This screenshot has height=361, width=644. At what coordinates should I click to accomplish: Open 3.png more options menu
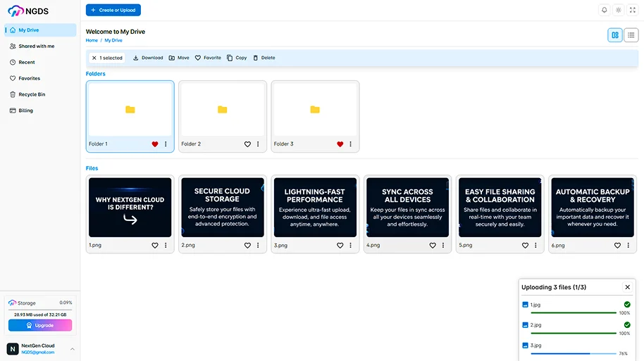350,246
